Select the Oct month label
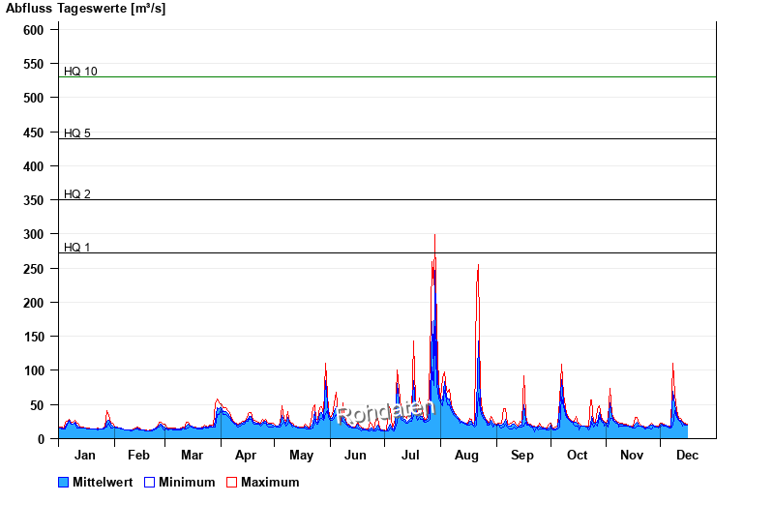 click(x=577, y=456)
